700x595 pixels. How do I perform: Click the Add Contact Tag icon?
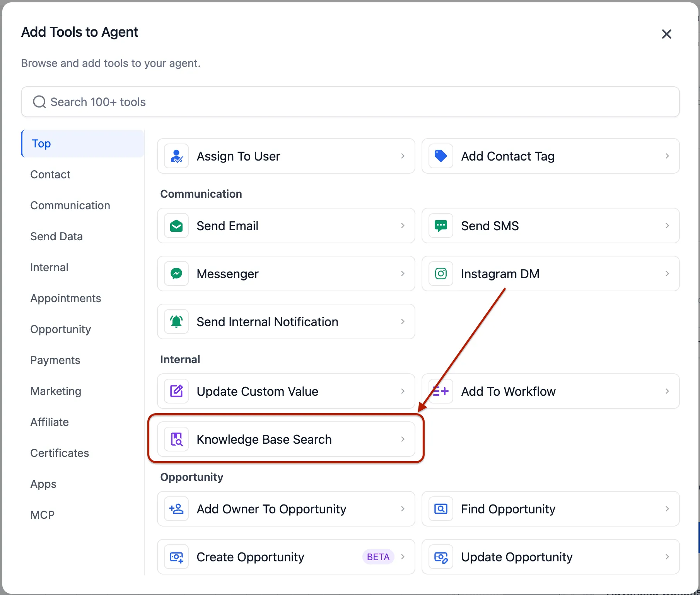point(441,156)
